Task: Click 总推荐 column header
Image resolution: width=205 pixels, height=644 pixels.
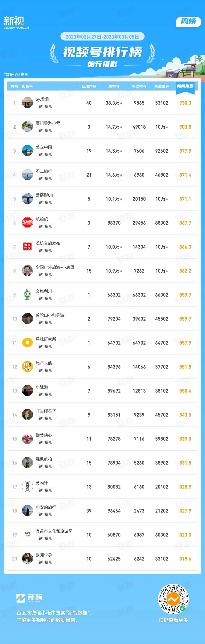Action: pos(114,87)
